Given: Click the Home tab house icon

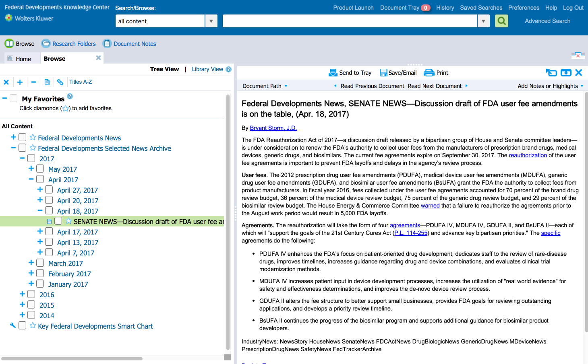Looking at the screenshot, I should coord(10,58).
